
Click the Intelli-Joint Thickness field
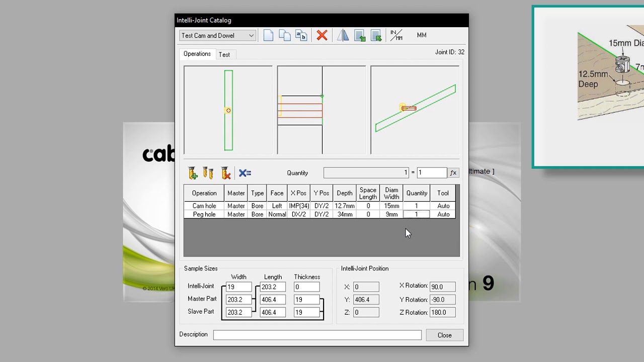307,287
